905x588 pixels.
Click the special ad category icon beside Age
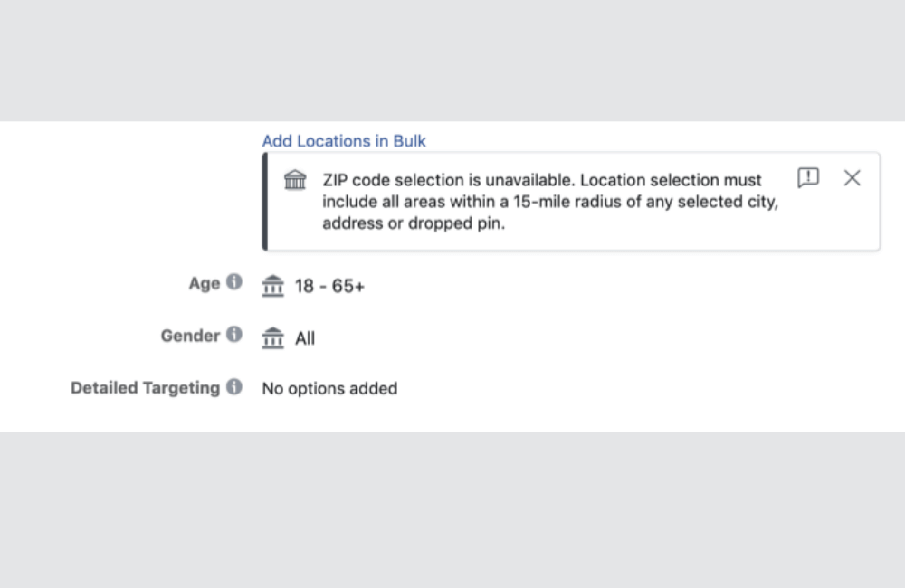click(272, 286)
